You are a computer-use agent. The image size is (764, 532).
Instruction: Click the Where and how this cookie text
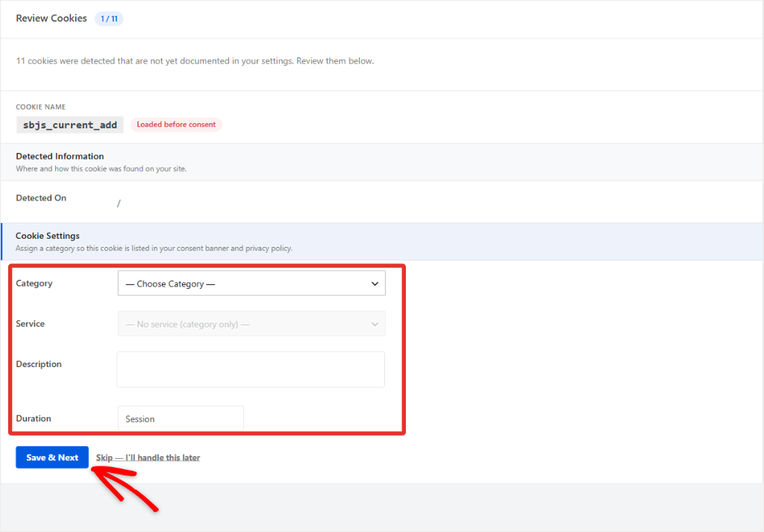tap(101, 169)
